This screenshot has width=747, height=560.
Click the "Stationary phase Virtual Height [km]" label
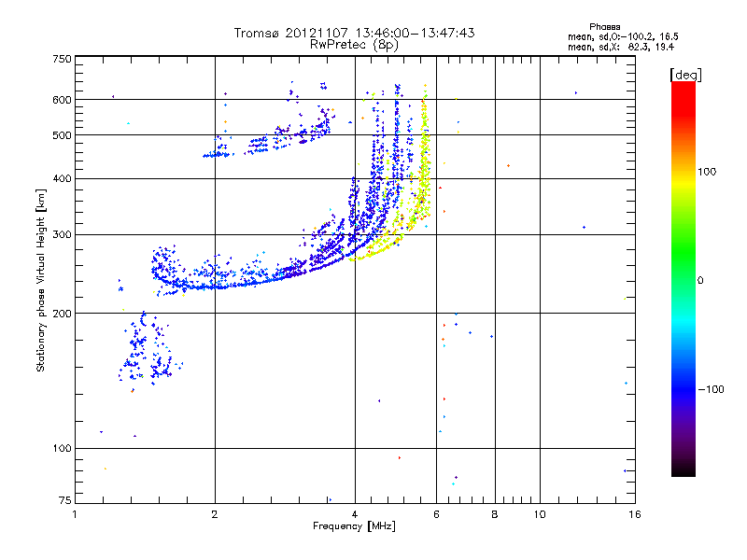click(x=41, y=280)
